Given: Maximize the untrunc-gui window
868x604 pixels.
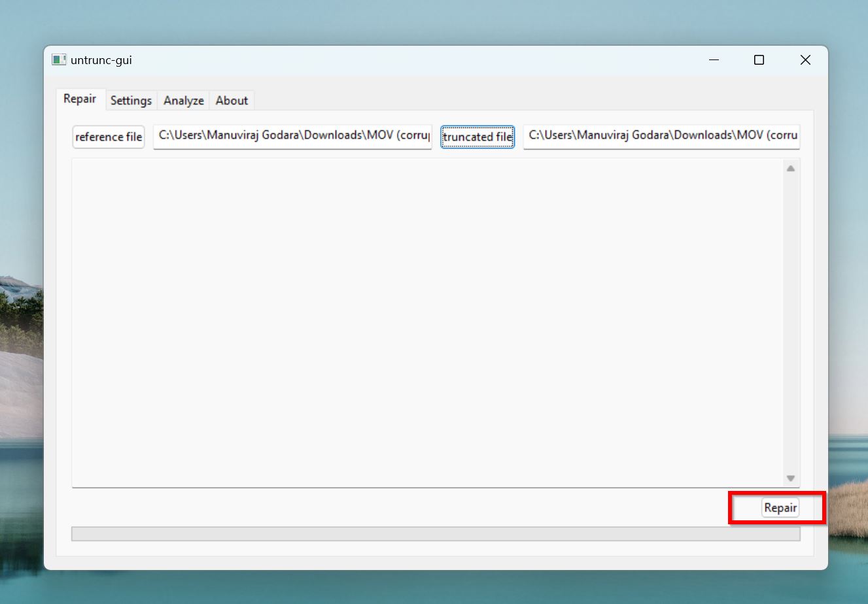Looking at the screenshot, I should [x=759, y=59].
